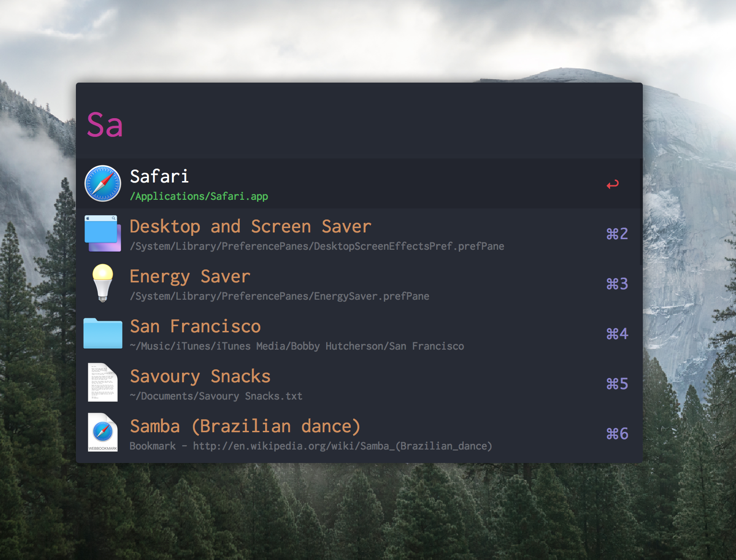This screenshot has width=736, height=560.
Task: Click the ⌘4 shortcut indicator
Action: [x=617, y=334]
